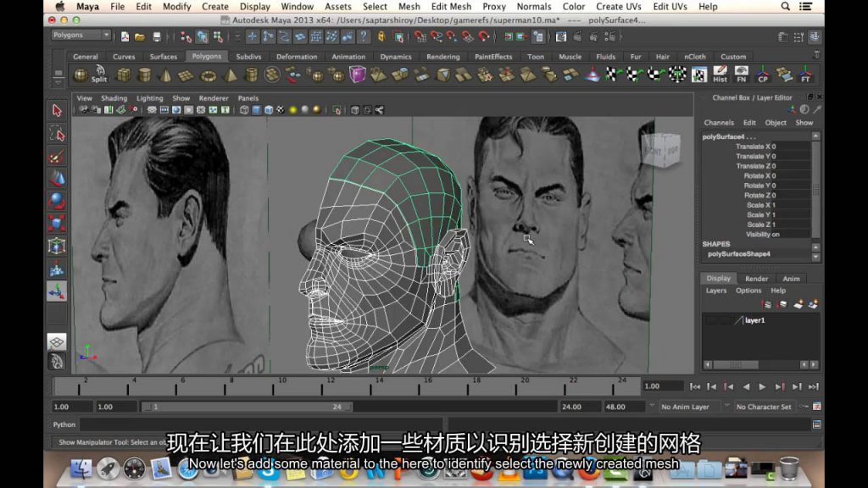Create a polygon plane from shelf
This screenshot has width=868, height=488.
click(x=186, y=75)
